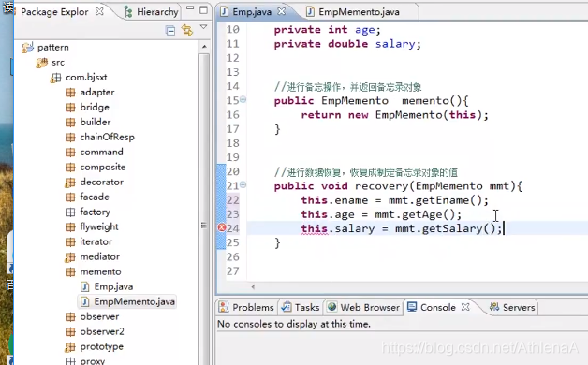Click the Servers tab icon

pos(494,307)
